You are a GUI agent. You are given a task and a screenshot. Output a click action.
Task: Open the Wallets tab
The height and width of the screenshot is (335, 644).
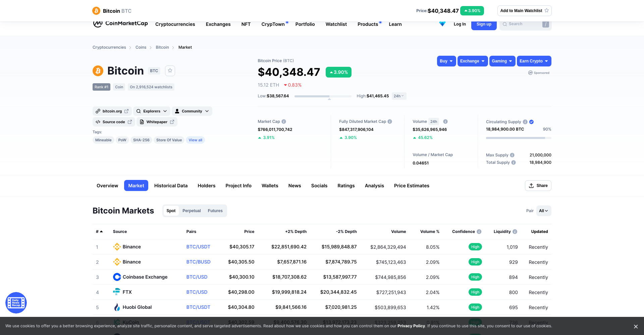coord(270,186)
